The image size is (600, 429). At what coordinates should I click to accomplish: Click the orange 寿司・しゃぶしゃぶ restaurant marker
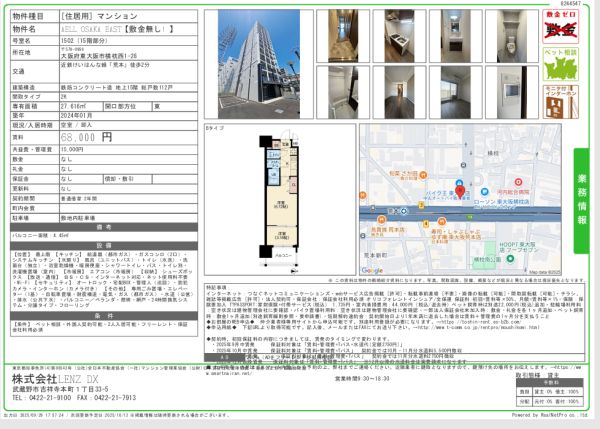click(442, 221)
